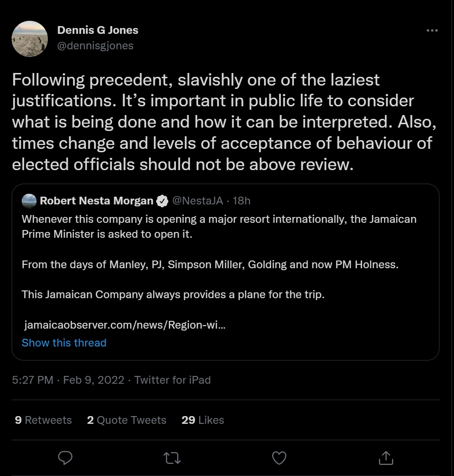The width and height of the screenshot is (454, 476).
Task: Click Show this thread
Action: (64, 343)
